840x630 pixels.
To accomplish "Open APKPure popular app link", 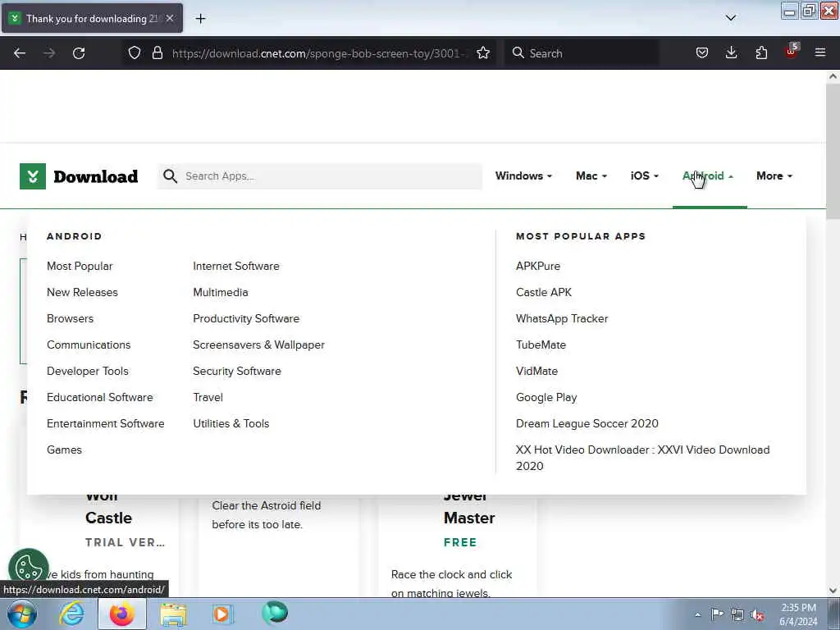I will point(538,267).
